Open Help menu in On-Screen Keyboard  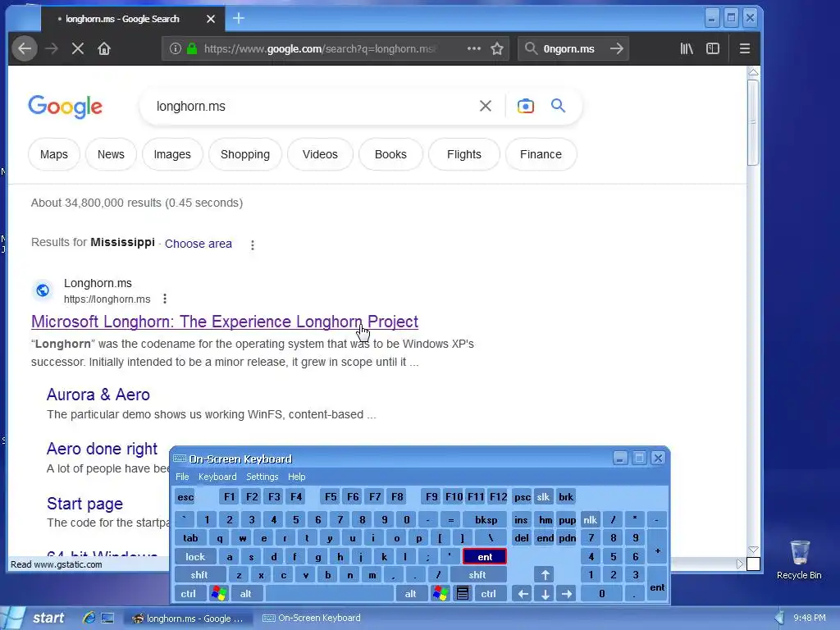pos(296,477)
